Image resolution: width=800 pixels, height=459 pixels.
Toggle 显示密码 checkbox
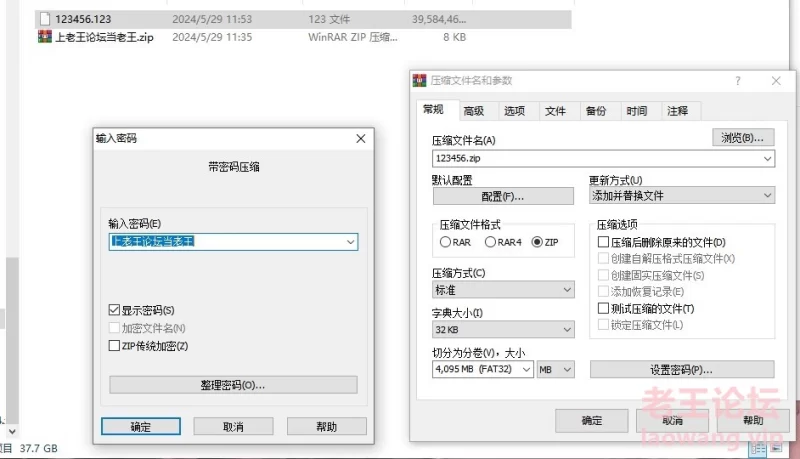pos(114,310)
